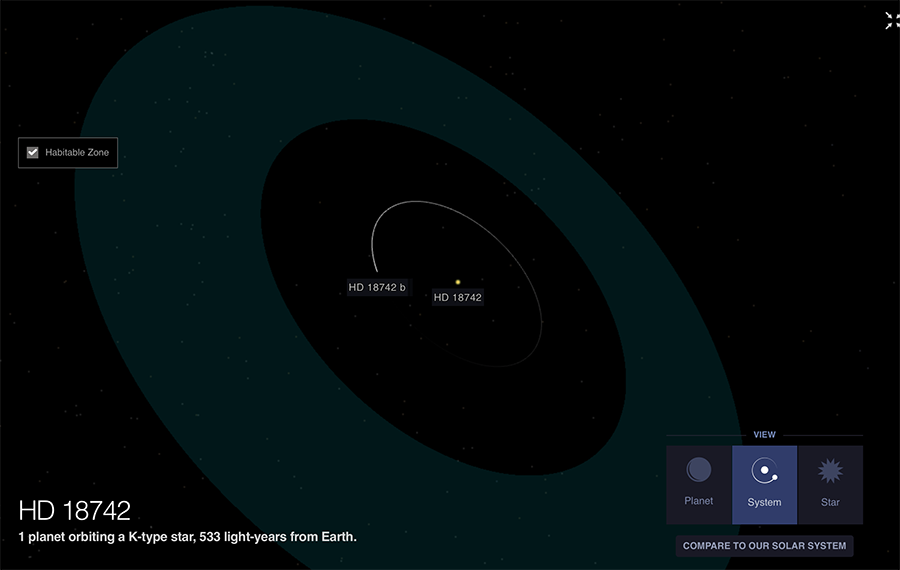Switch to the Star view

pyautogui.click(x=830, y=484)
